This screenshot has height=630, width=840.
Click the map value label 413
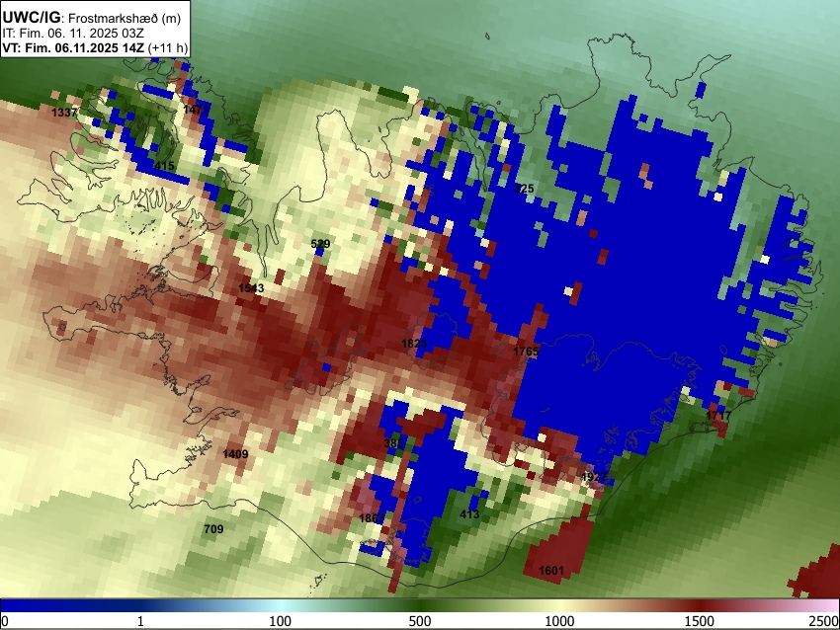point(469,514)
